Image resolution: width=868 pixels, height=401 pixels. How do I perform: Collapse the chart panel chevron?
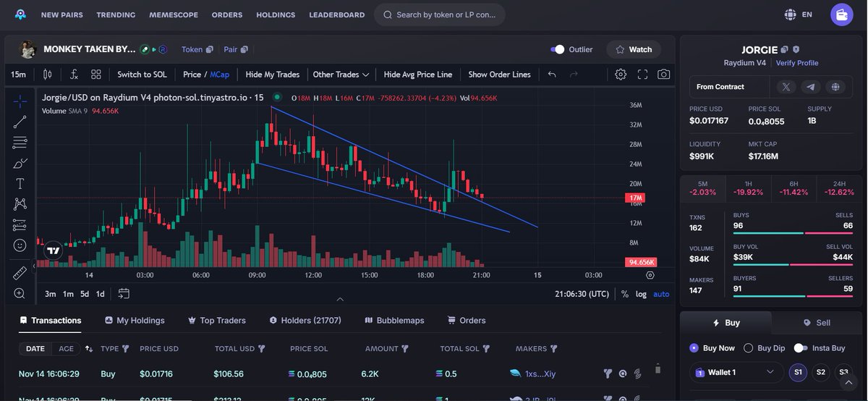click(340, 299)
